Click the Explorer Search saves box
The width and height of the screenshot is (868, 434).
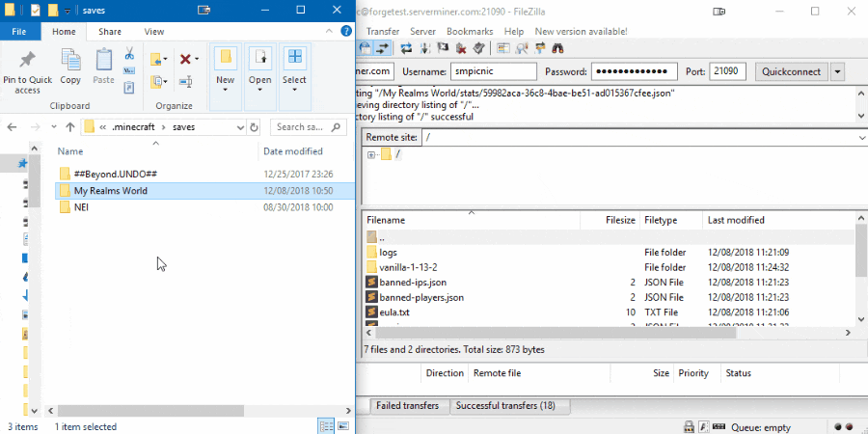[x=308, y=127]
